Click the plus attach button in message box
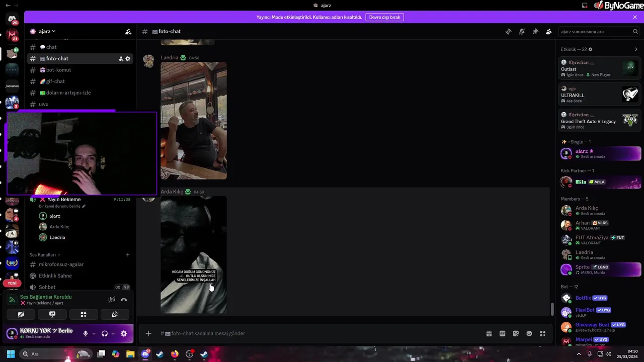The image size is (644, 362). click(148, 333)
